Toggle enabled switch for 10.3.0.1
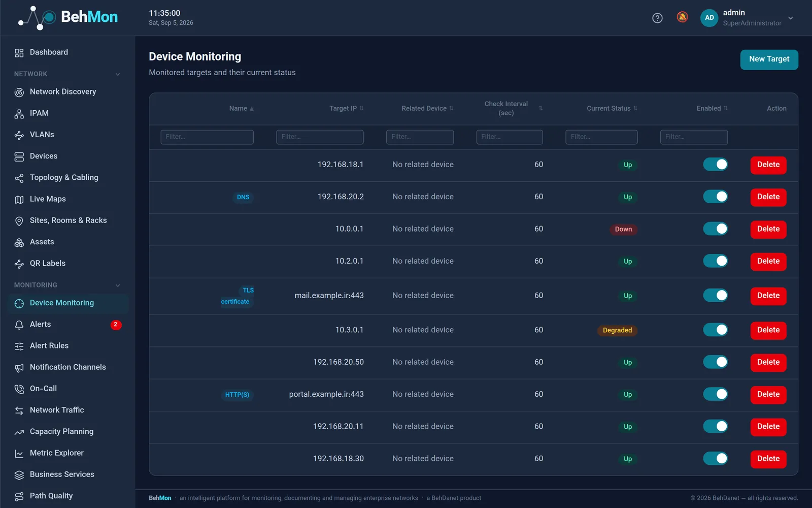This screenshot has width=812, height=508. [716, 330]
